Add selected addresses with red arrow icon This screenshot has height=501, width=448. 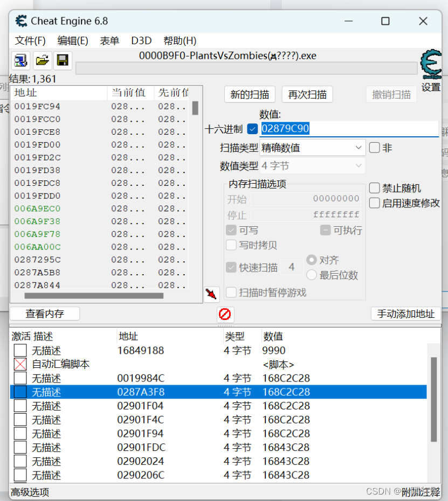(211, 294)
